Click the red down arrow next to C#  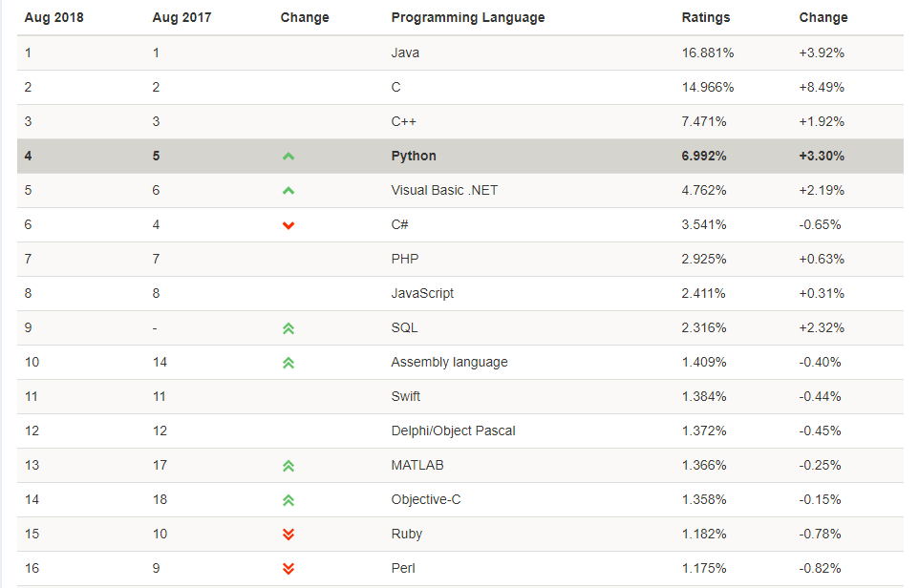[x=289, y=225]
